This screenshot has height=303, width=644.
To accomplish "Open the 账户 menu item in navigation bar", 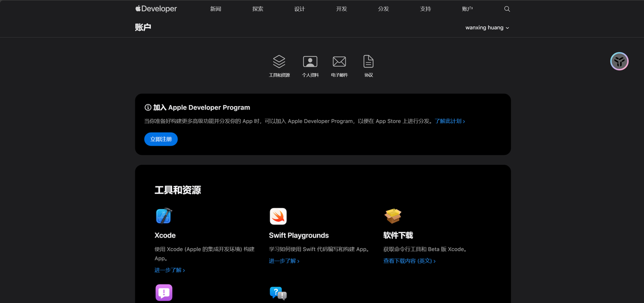I will 467,9.
